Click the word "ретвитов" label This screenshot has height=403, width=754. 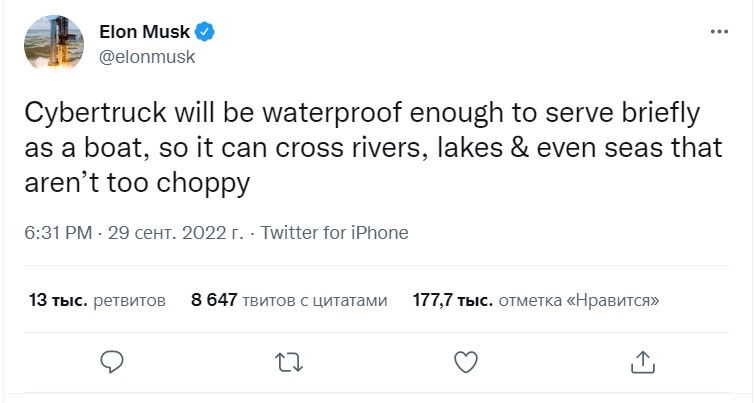129,300
